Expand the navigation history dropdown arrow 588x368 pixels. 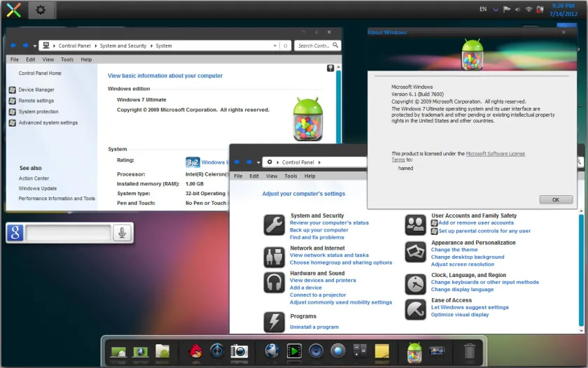point(35,45)
